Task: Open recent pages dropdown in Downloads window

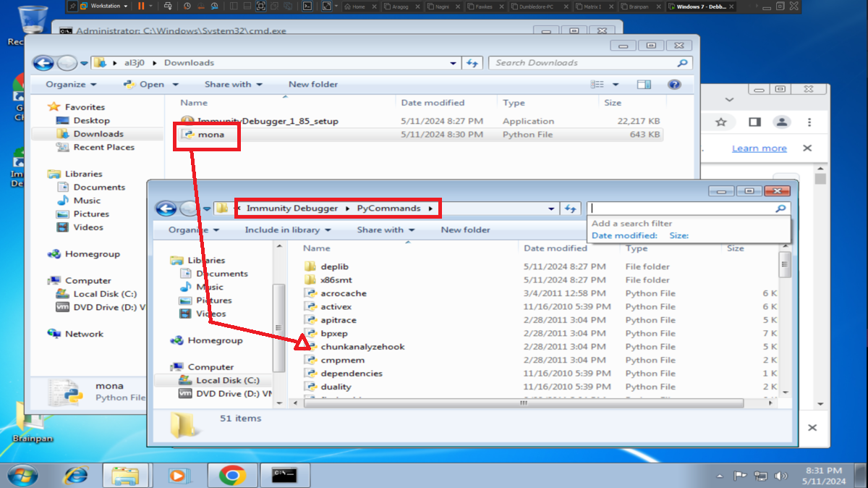Action: 84,63
